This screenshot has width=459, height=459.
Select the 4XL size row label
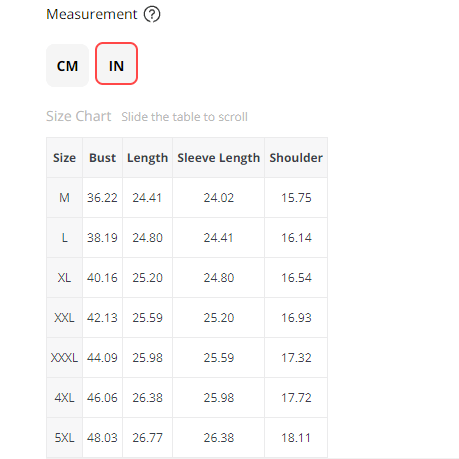pos(64,398)
